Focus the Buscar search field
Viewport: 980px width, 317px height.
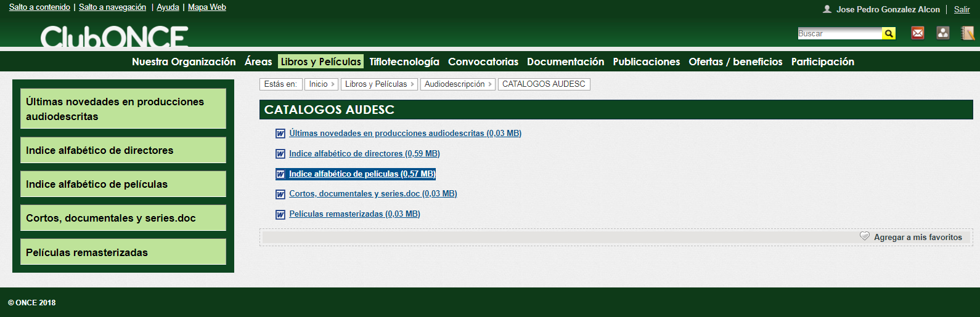840,33
